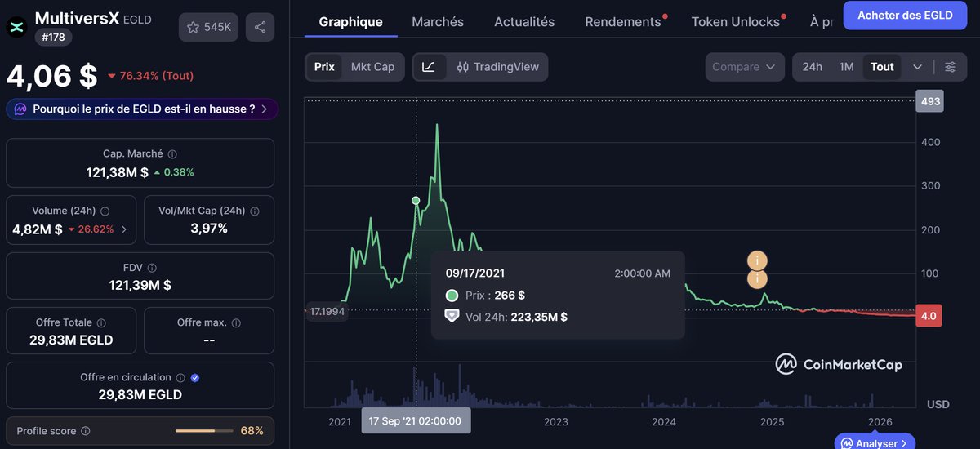Image resolution: width=980 pixels, height=449 pixels.
Task: Click the USD currency label on chart axis
Action: [x=938, y=404]
